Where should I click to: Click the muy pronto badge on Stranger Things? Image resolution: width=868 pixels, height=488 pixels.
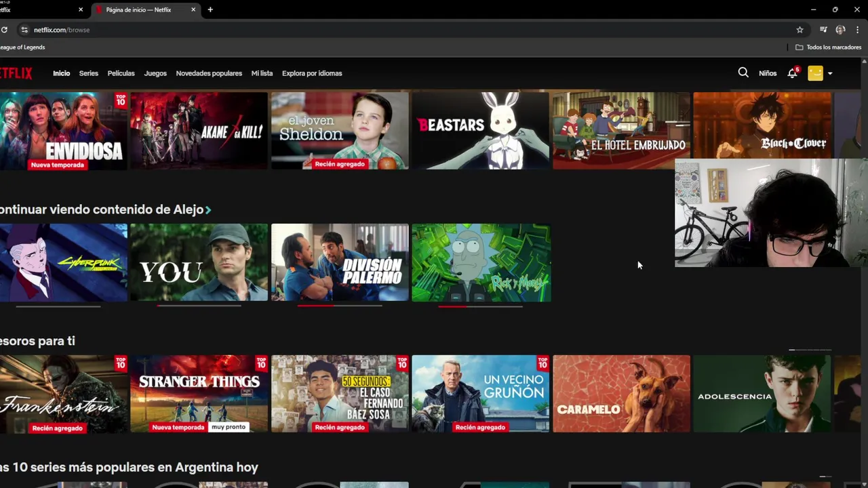tap(229, 427)
